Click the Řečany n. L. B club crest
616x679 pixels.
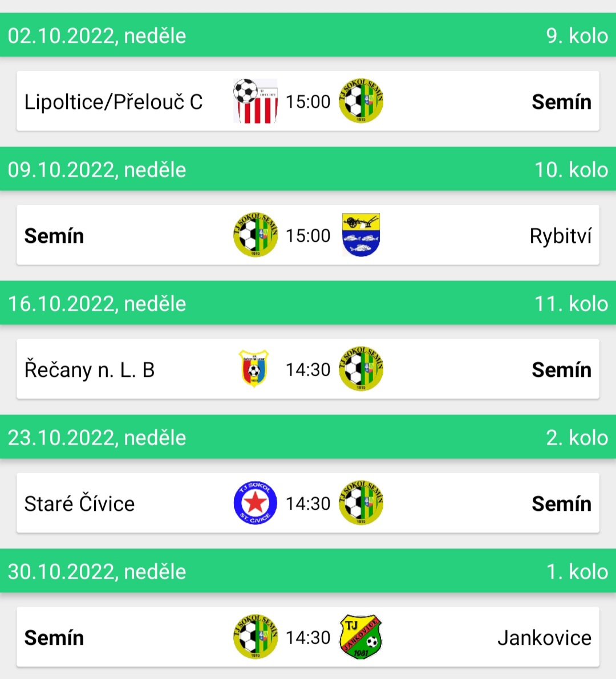point(254,369)
